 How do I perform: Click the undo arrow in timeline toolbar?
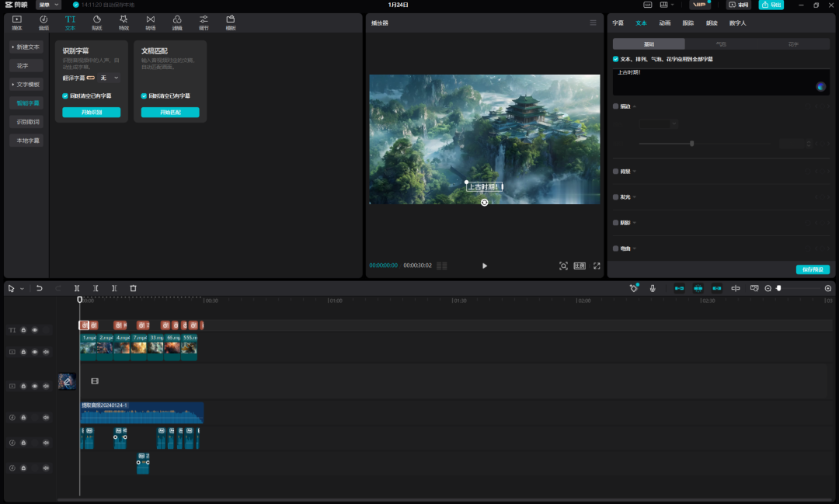pos(39,288)
